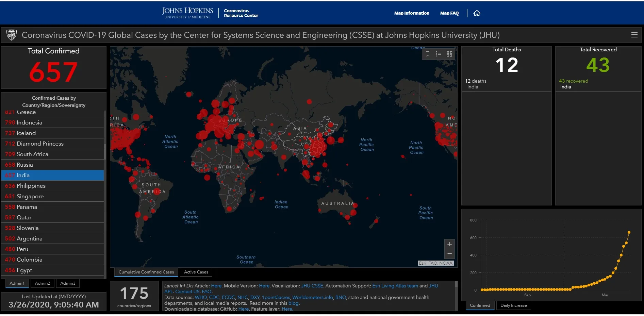The width and height of the screenshot is (644, 316).
Task: Select Indonesia in the country list
Action: [x=53, y=122]
